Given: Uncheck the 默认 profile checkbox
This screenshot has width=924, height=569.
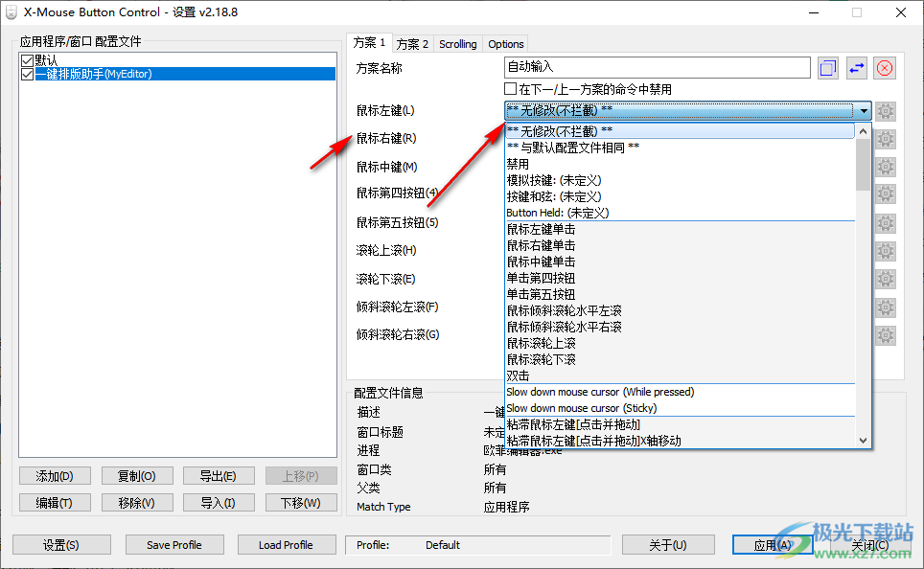Looking at the screenshot, I should 27,60.
